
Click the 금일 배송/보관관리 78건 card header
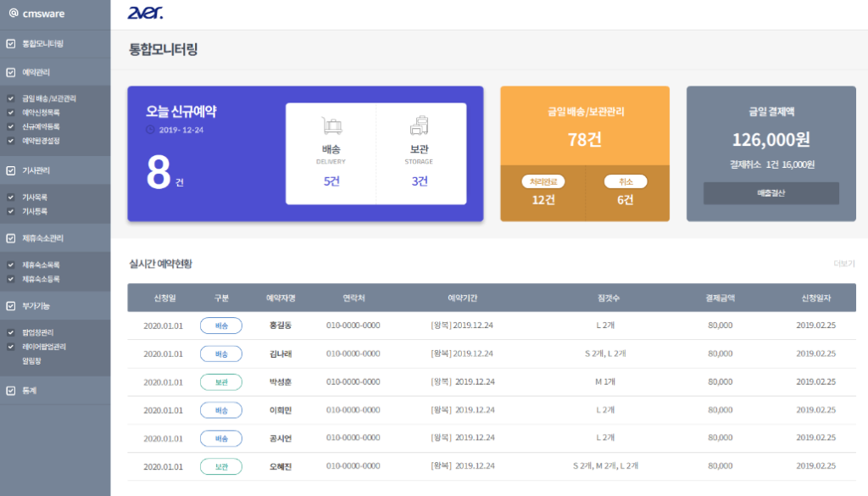585,125
